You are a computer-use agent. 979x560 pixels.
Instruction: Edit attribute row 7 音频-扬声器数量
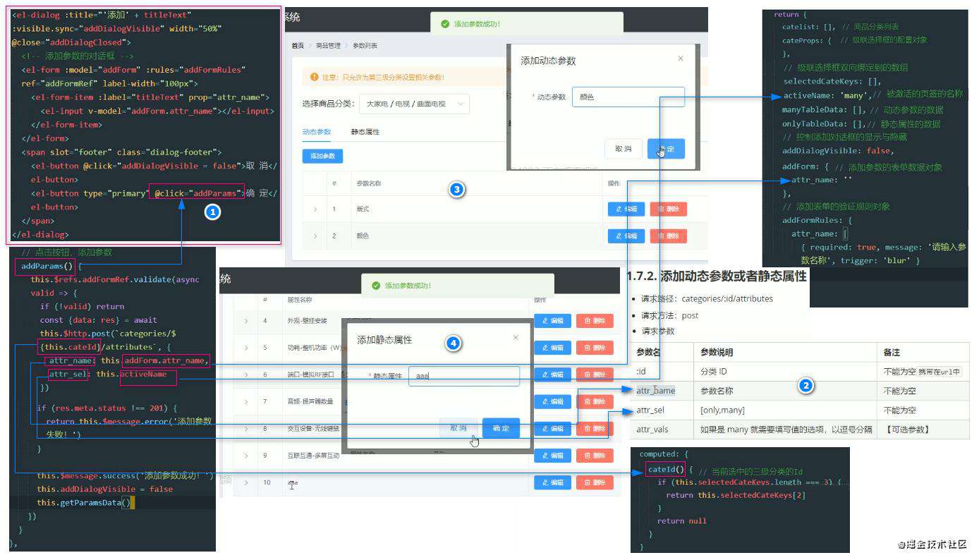coord(552,401)
